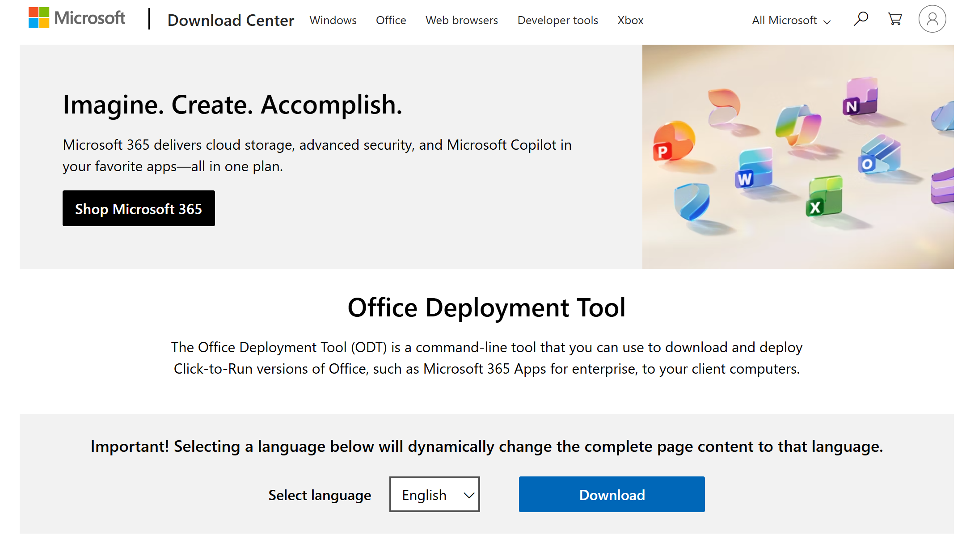Expand the All Microsoft menu
The height and width of the screenshot is (560, 966).
pos(791,21)
